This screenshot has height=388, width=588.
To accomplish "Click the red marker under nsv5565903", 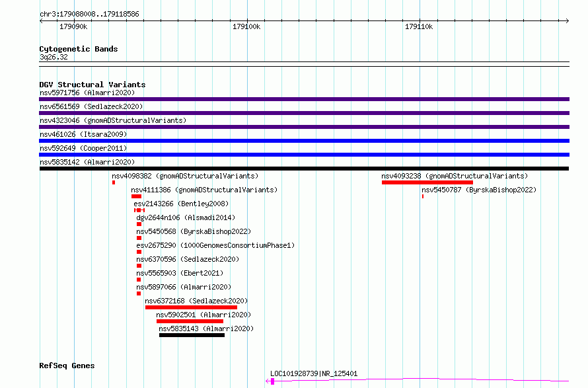I will (x=139, y=280).
